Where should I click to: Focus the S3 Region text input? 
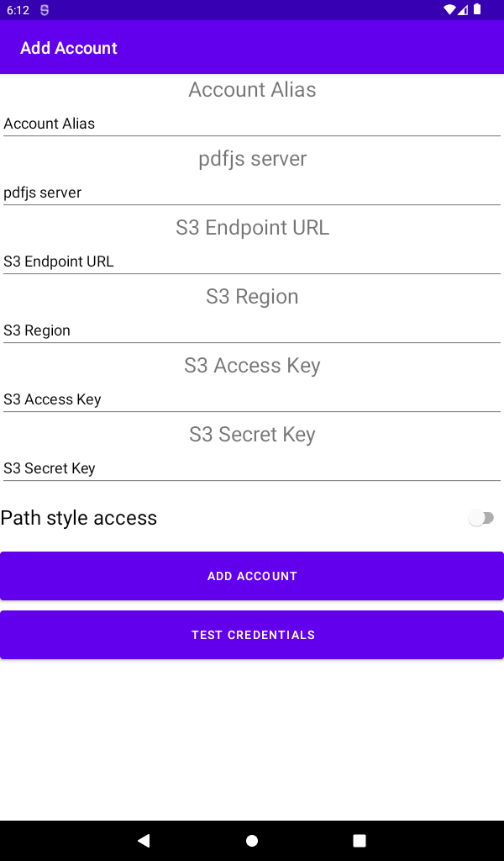point(252,330)
